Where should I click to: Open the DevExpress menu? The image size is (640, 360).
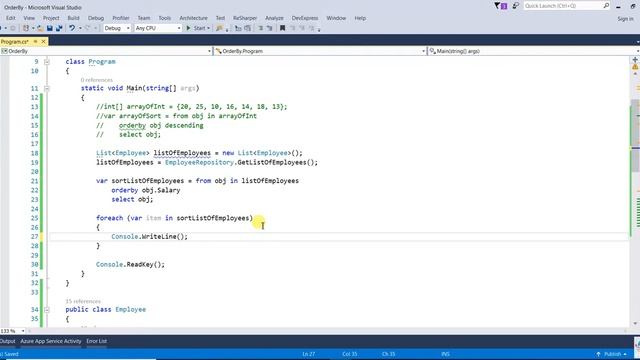[304, 18]
